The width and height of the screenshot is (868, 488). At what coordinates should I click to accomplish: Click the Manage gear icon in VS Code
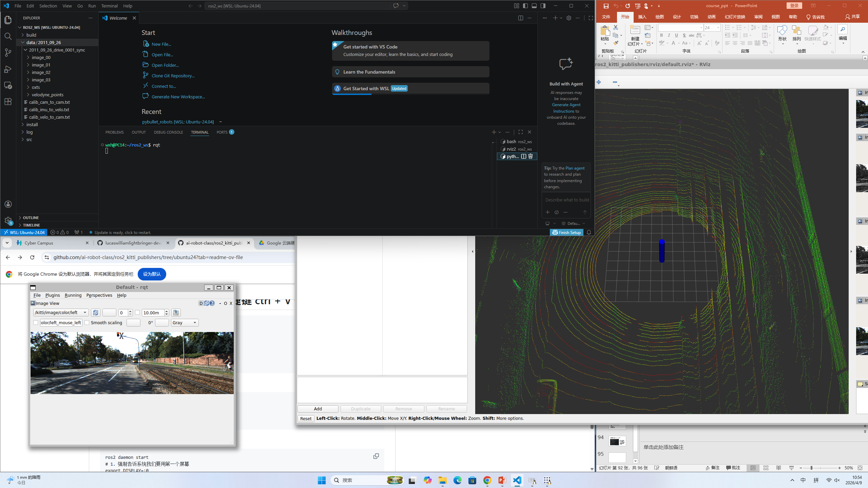coord(8,220)
